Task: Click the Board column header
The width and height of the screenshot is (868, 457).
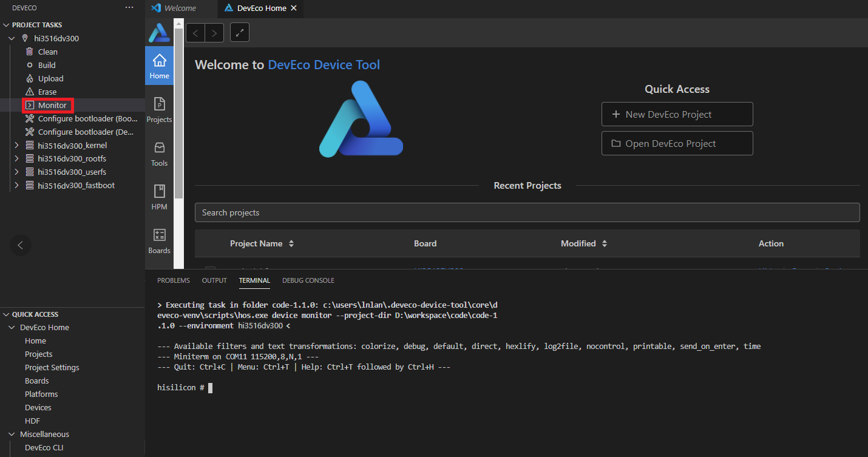Action: pyautogui.click(x=425, y=243)
